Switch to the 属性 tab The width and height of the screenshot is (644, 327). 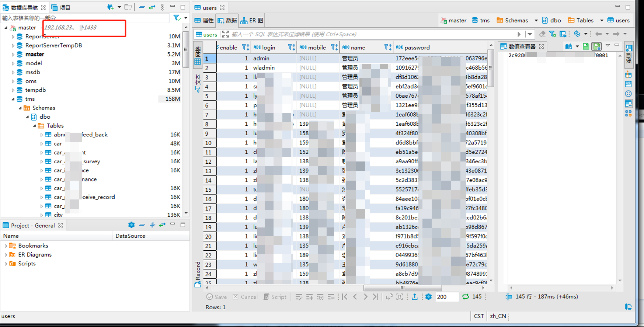204,20
